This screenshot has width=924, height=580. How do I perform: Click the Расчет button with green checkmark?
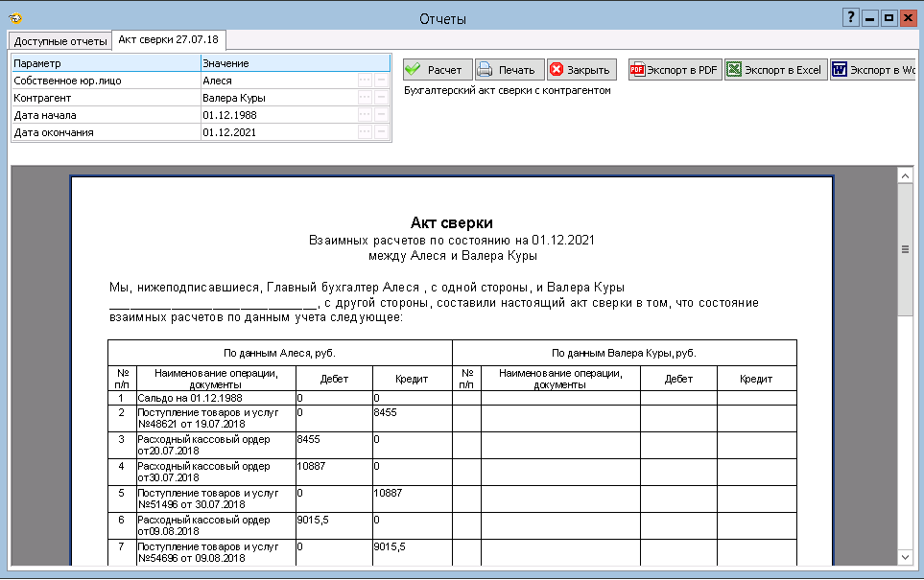pyautogui.click(x=435, y=70)
